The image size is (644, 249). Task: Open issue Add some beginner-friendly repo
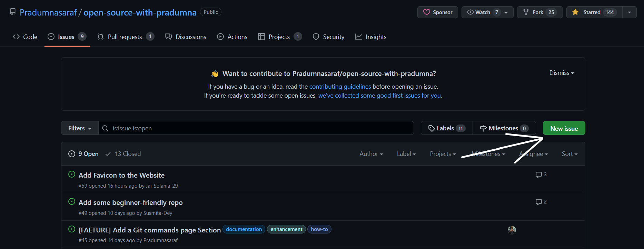coord(130,202)
